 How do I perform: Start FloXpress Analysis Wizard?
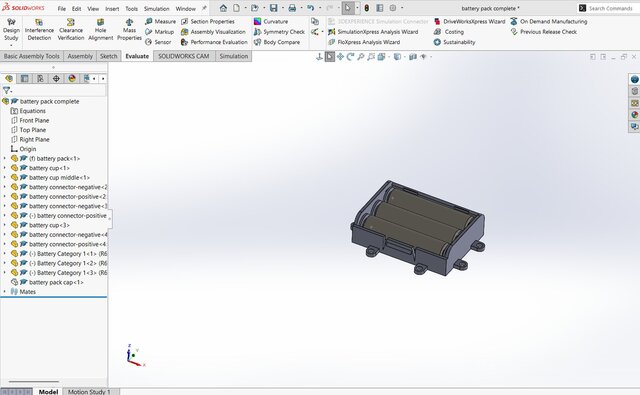364,42
